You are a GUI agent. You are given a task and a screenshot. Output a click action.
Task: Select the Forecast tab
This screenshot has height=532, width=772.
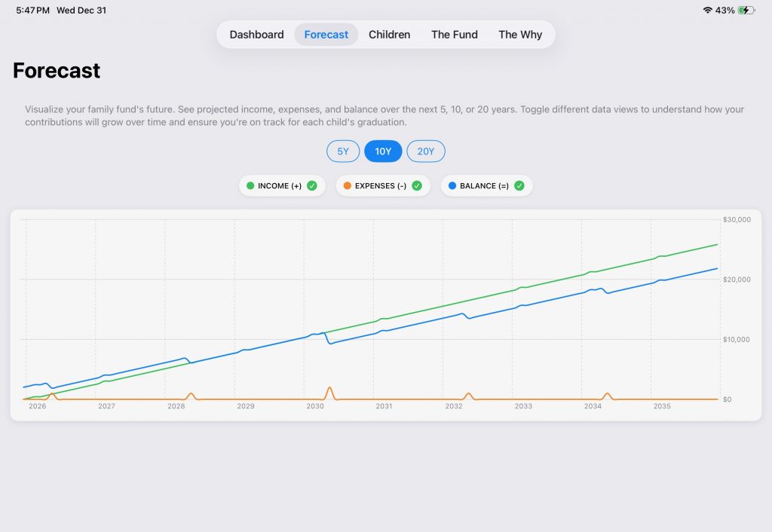(x=326, y=35)
